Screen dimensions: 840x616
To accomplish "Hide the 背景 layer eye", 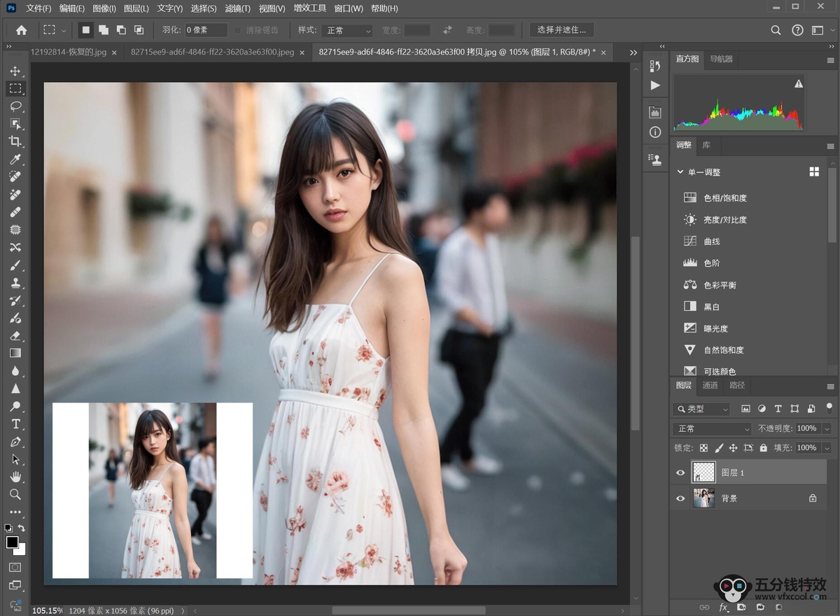I will (680, 498).
